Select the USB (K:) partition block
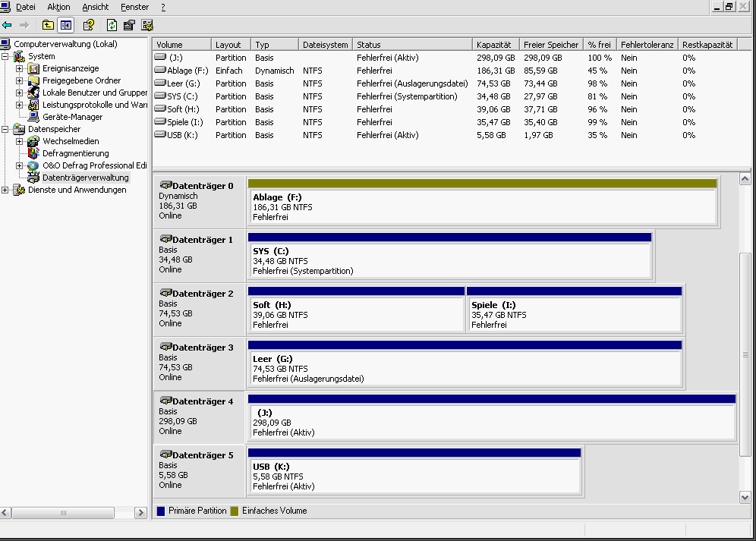The width and height of the screenshot is (756, 541). click(x=414, y=471)
